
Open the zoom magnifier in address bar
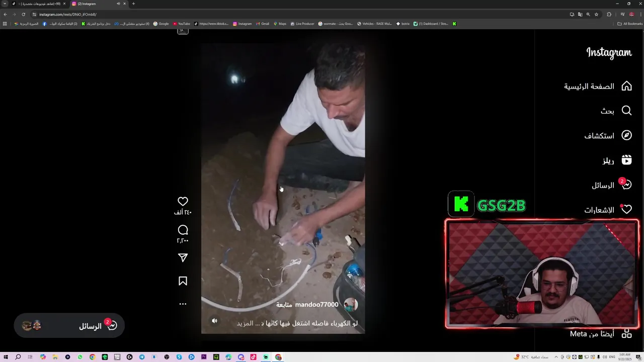pyautogui.click(x=588, y=14)
